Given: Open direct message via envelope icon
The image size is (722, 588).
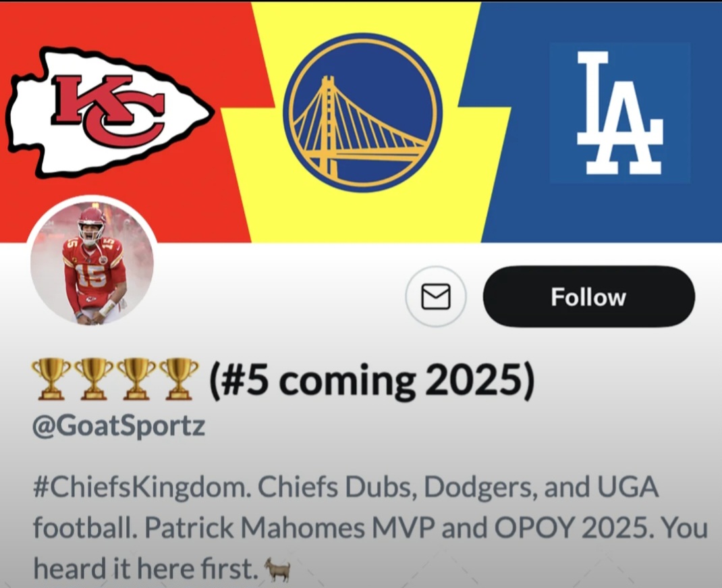Looking at the screenshot, I should (x=436, y=296).
